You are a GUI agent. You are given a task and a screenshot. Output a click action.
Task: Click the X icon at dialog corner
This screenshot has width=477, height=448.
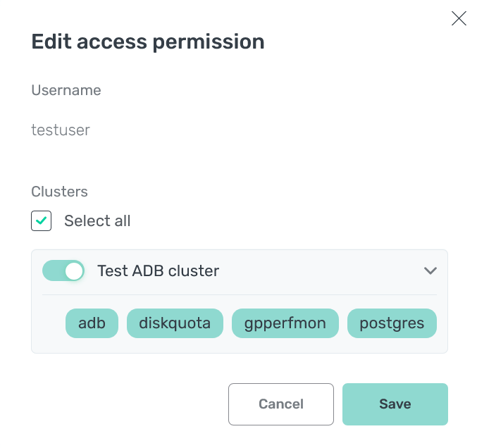459,19
